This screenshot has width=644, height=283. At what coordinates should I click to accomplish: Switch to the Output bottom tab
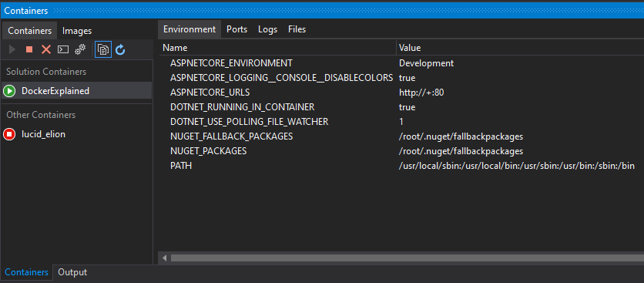[x=72, y=272]
